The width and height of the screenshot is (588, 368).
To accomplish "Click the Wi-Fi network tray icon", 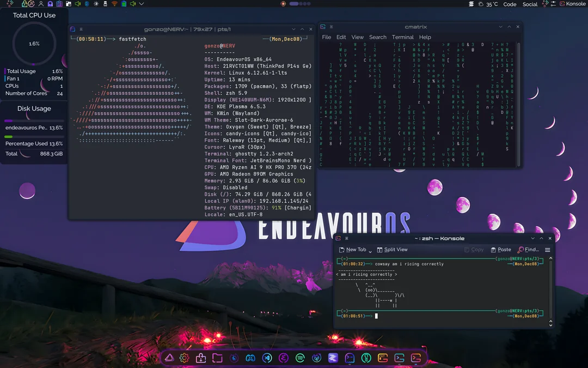I will coord(114,4).
